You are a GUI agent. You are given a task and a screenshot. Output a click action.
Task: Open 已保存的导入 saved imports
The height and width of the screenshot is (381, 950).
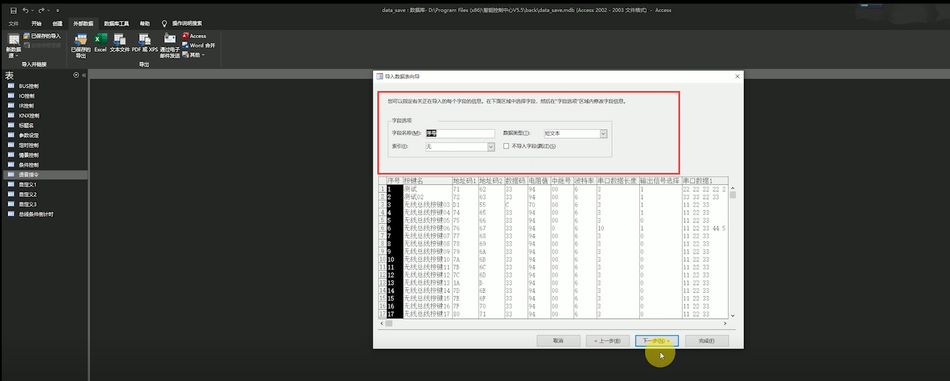[x=42, y=36]
